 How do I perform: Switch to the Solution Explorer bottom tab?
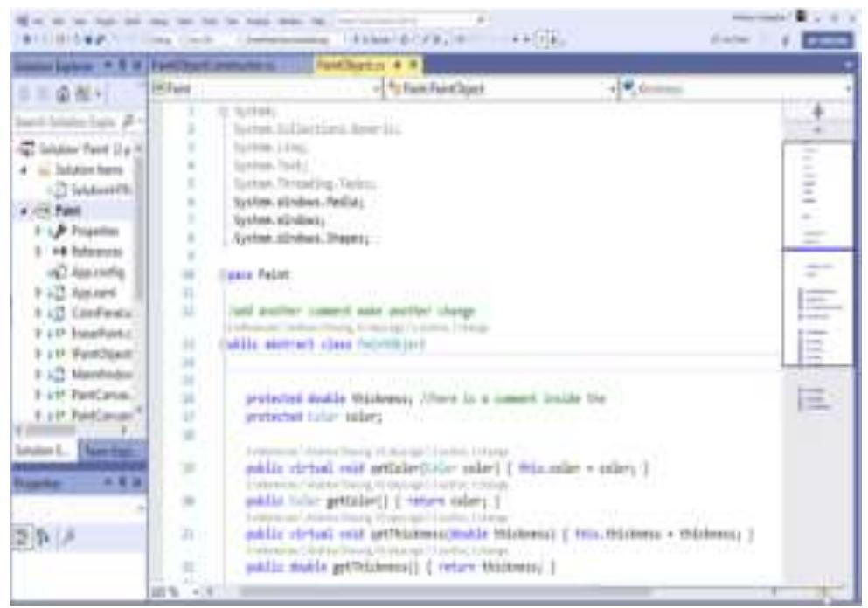[43, 451]
